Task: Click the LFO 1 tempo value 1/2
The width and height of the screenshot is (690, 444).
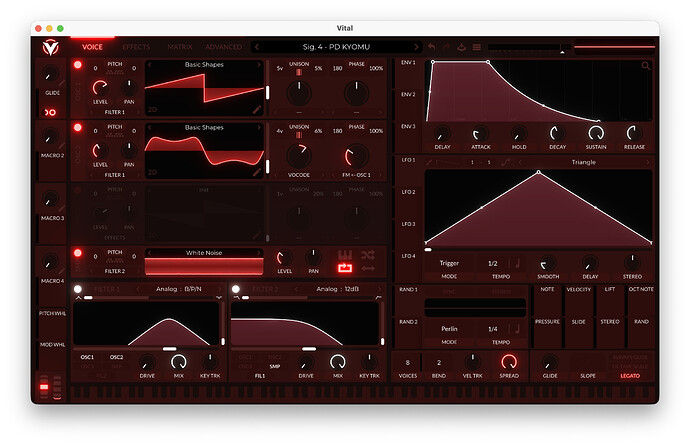Action: click(493, 263)
